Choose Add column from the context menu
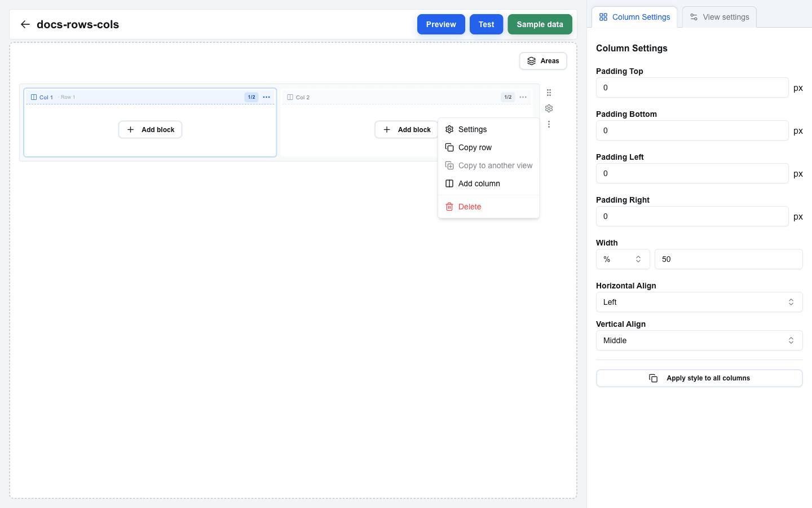Viewport: 812px width, 508px height. click(488, 183)
